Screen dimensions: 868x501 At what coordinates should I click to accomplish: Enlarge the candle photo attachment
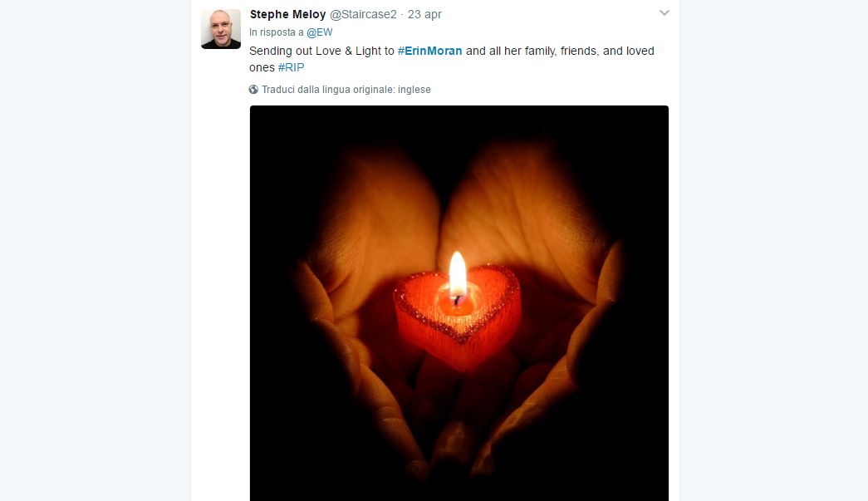click(x=459, y=302)
